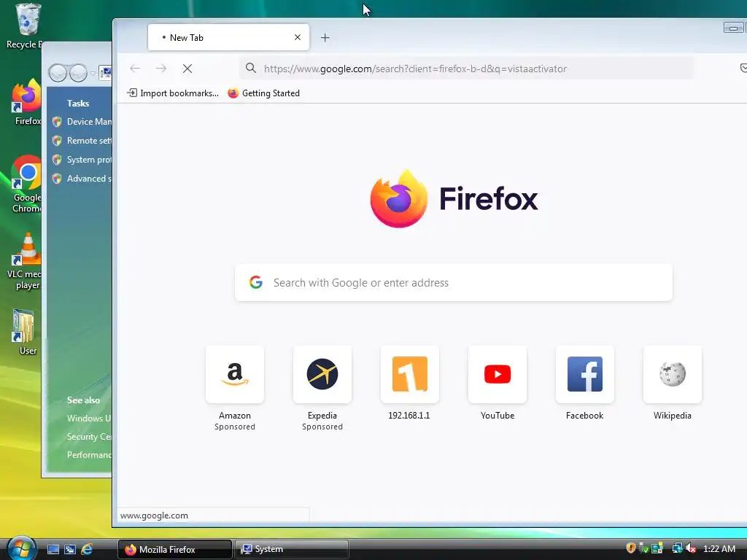
Task: Go forward with the Firefox forward arrow
Action: (x=161, y=69)
